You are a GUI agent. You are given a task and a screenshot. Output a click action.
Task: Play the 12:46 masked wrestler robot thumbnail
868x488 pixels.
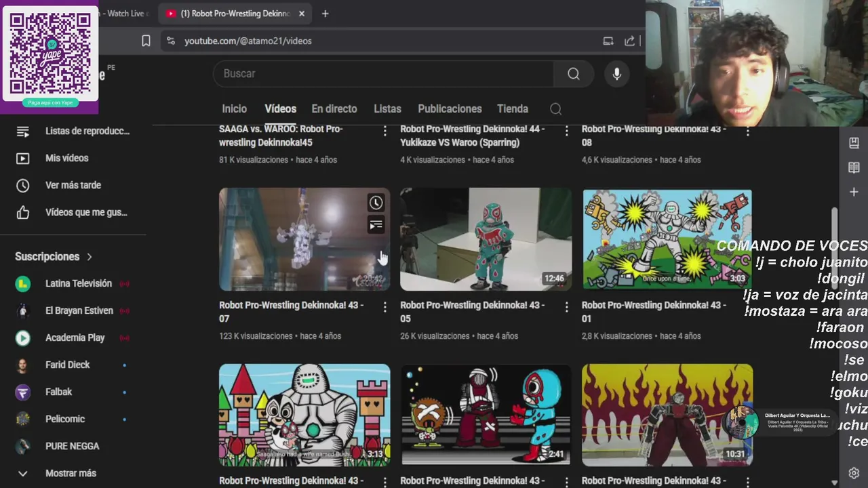click(486, 239)
